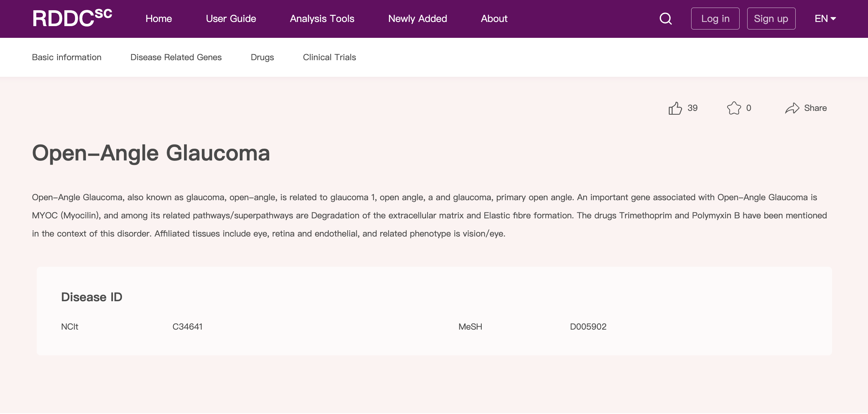Click the Log in button
This screenshot has height=414, width=868.
[715, 19]
